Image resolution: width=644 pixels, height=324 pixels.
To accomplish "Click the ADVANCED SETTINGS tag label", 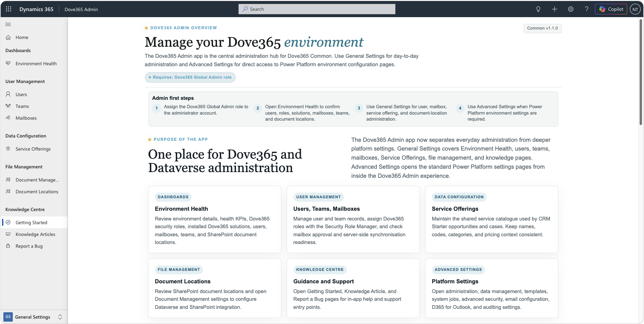I will pos(458,270).
